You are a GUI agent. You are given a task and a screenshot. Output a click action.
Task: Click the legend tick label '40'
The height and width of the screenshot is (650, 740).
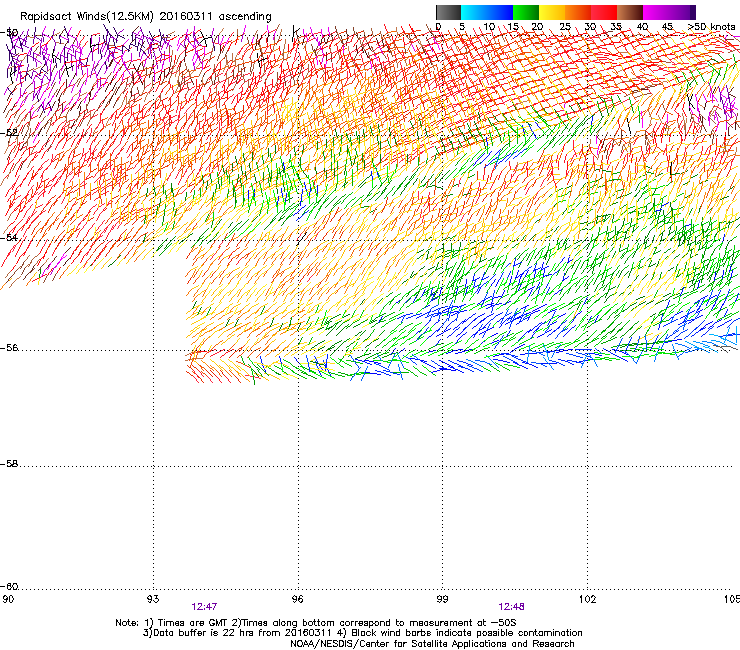[x=642, y=27]
